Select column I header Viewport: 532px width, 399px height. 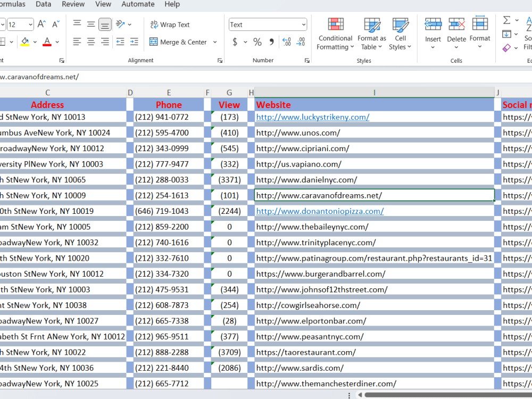374,93
